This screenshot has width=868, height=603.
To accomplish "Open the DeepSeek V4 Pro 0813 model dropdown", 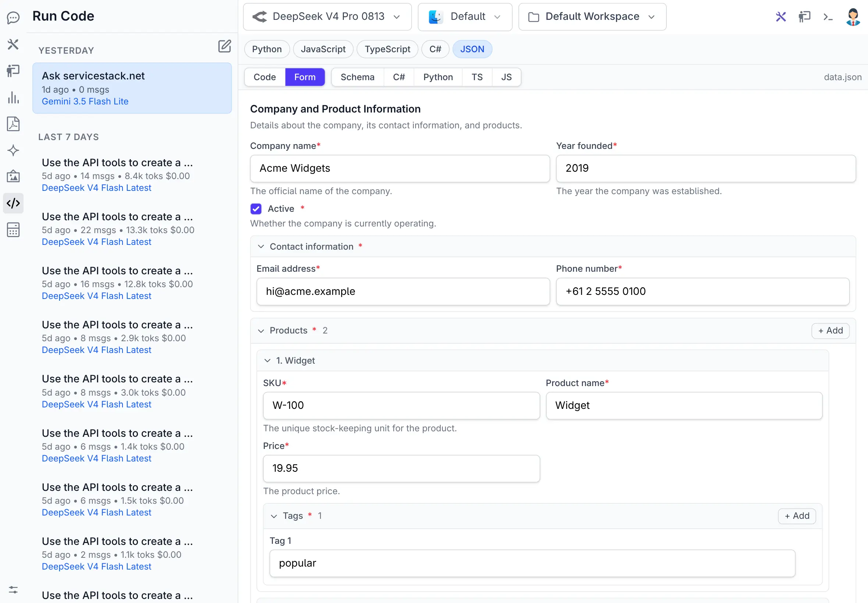I will coord(327,17).
